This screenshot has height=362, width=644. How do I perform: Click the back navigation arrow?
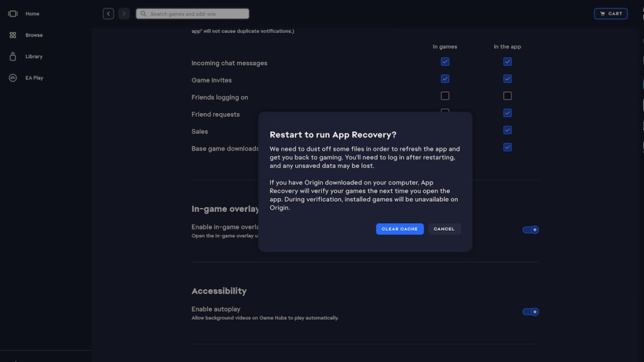108,13
